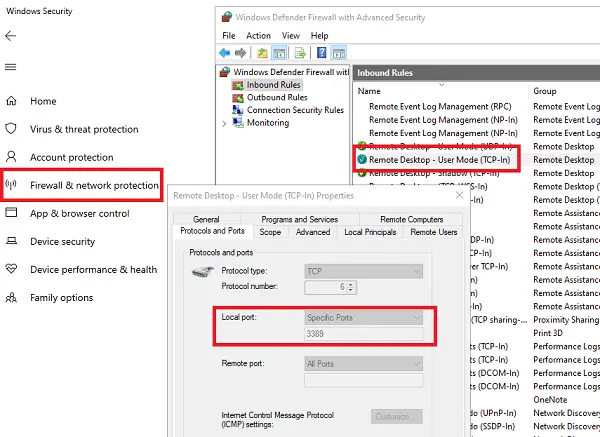The width and height of the screenshot is (600, 437).
Task: Click the Virus & threat protection shield icon
Action: [11, 129]
